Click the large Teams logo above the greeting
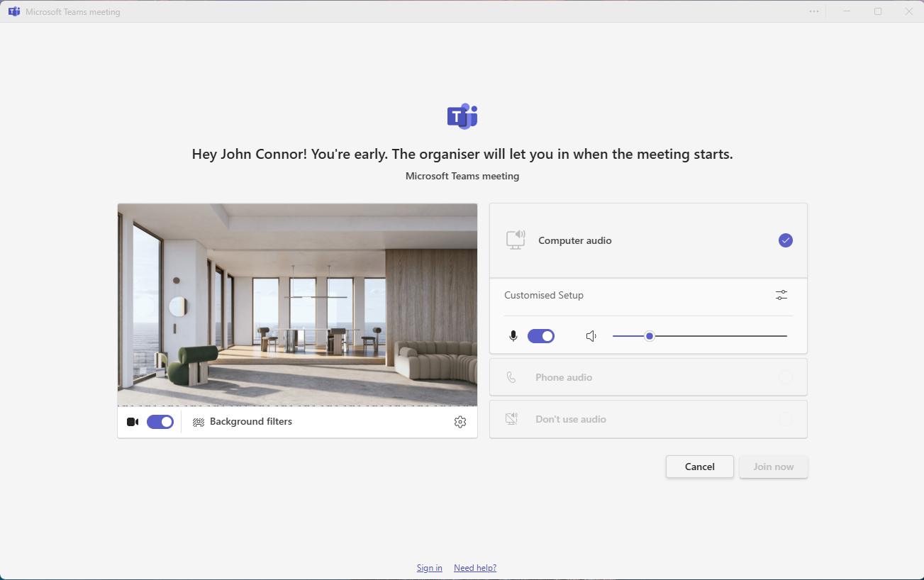This screenshot has height=580, width=924. click(462, 116)
